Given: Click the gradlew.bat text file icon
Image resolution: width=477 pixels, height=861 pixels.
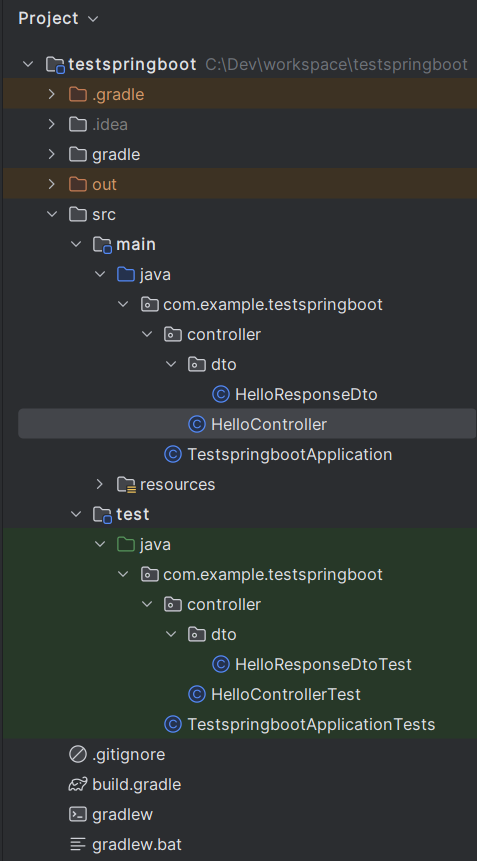Looking at the screenshot, I should point(78,844).
